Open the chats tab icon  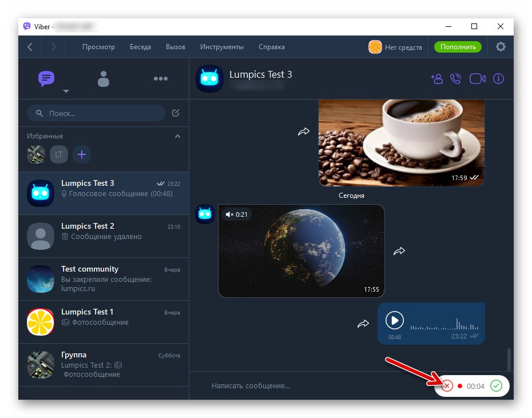pos(46,78)
